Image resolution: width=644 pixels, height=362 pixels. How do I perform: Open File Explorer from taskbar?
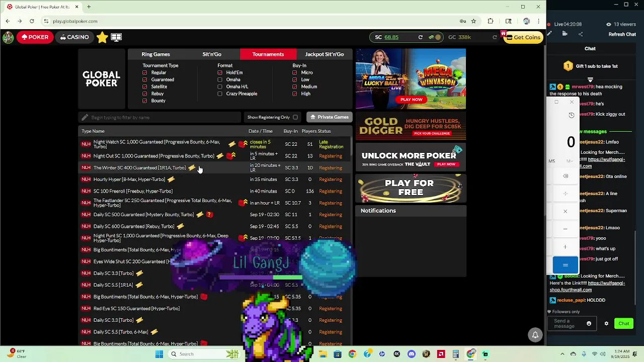pos(323,354)
